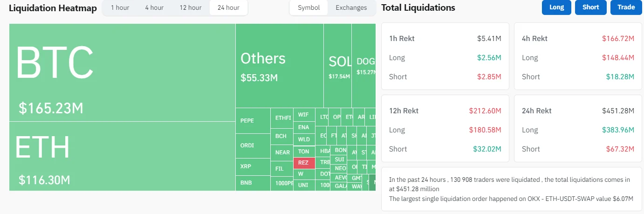644x214 pixels.
Task: Click the XRP heatmap tile
Action: click(253, 167)
